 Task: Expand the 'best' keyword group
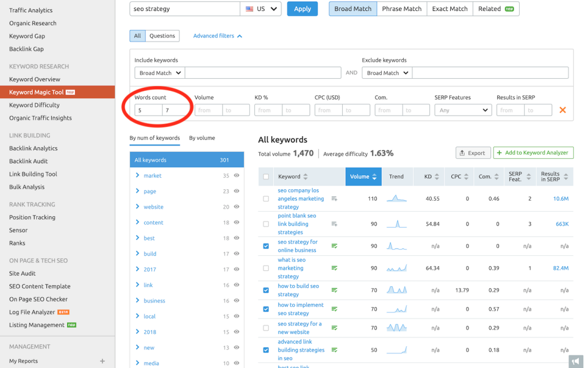click(x=138, y=238)
